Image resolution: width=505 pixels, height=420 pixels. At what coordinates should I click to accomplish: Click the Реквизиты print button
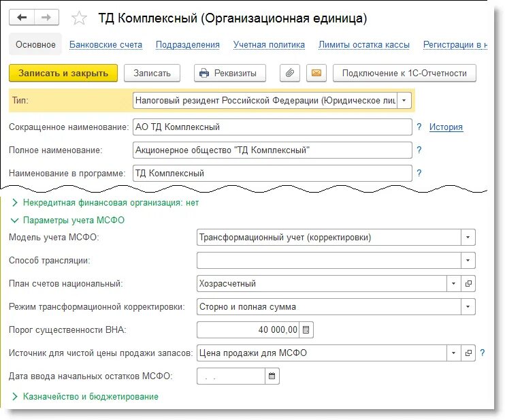[230, 73]
